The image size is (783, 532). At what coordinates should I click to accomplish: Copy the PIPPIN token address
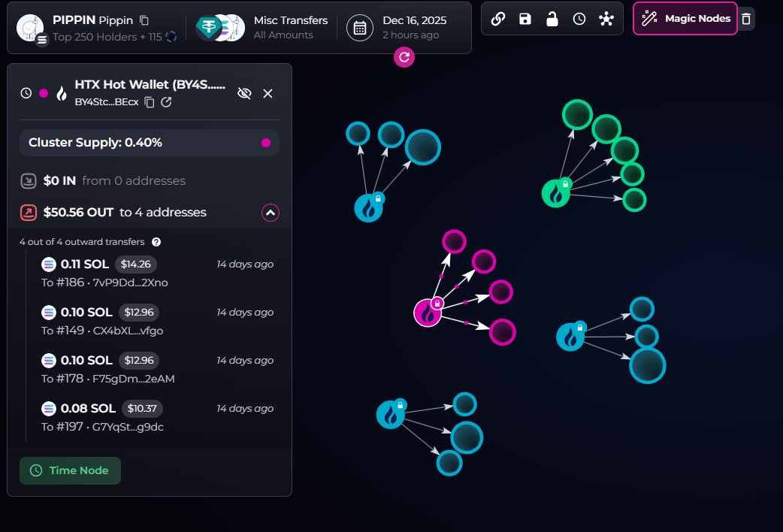point(144,20)
